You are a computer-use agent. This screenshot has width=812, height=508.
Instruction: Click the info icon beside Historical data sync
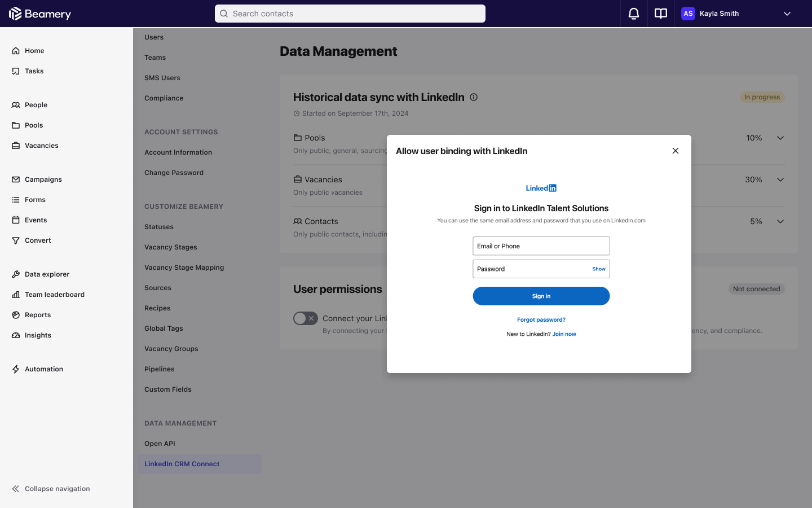click(474, 97)
